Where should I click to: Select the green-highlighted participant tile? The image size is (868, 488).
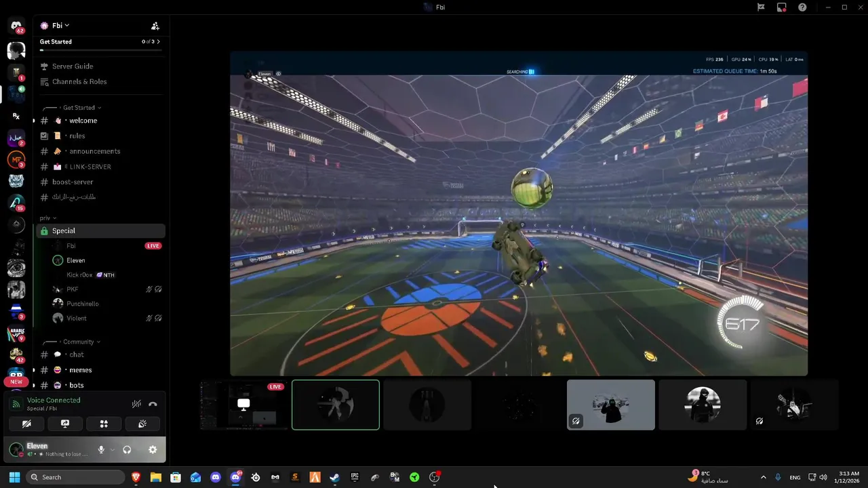click(336, 405)
